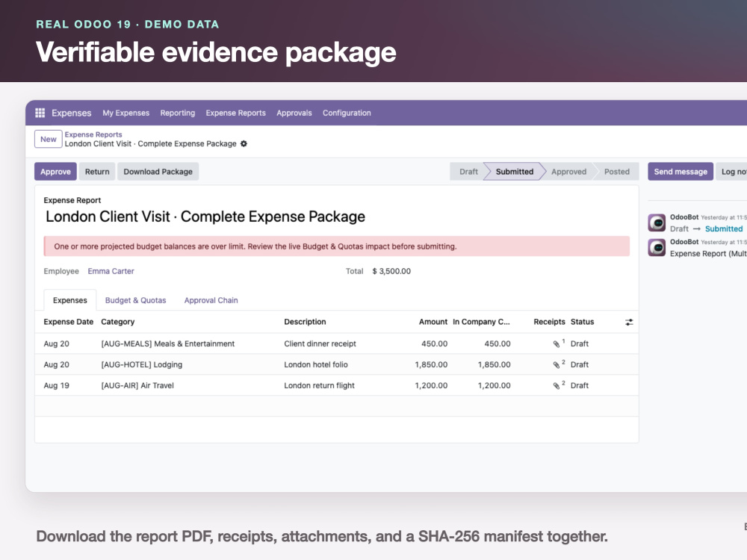
Task: Switch to the Approval Chain tab
Action: click(x=211, y=300)
